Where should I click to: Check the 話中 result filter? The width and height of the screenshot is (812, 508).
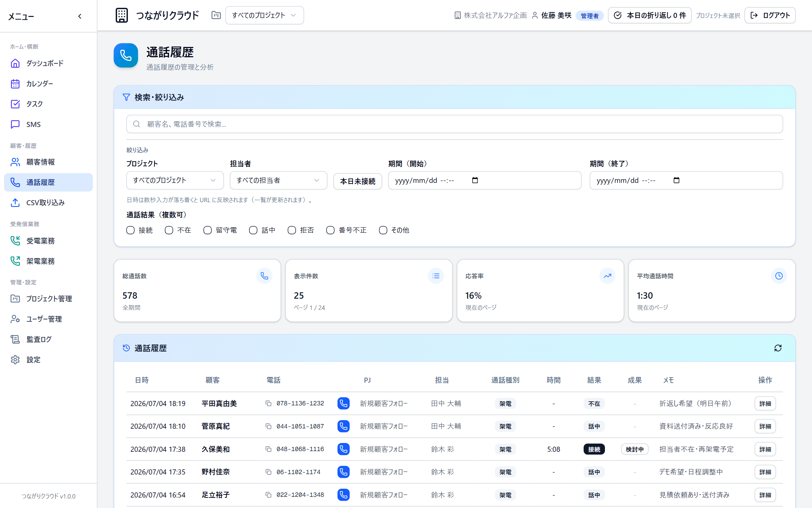[x=253, y=230]
